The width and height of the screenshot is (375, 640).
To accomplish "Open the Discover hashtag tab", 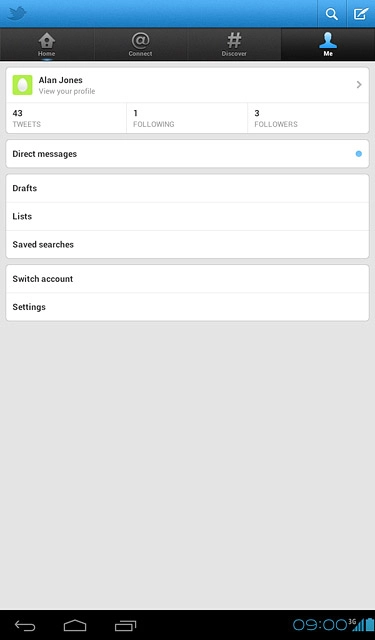I will coord(234,44).
